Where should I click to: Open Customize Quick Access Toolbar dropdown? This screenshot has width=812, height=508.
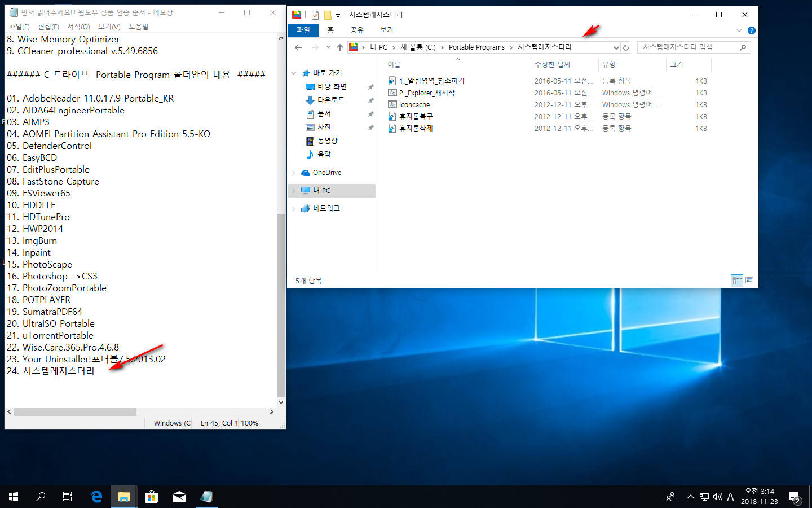coord(338,15)
